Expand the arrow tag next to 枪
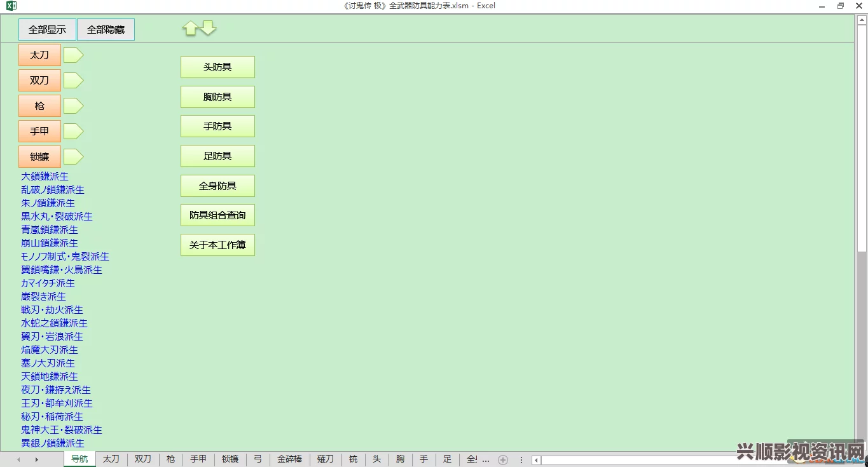Viewport: 868px width, 467px height. click(74, 106)
